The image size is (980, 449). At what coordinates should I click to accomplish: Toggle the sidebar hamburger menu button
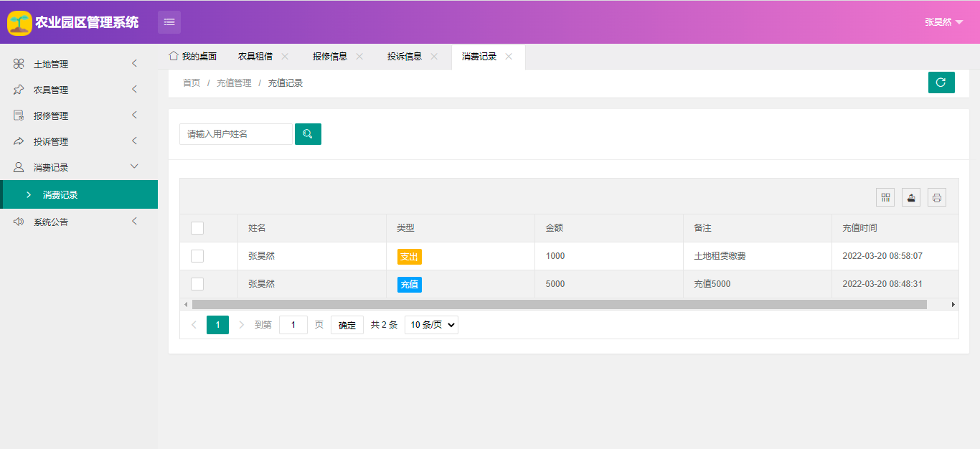click(x=169, y=22)
